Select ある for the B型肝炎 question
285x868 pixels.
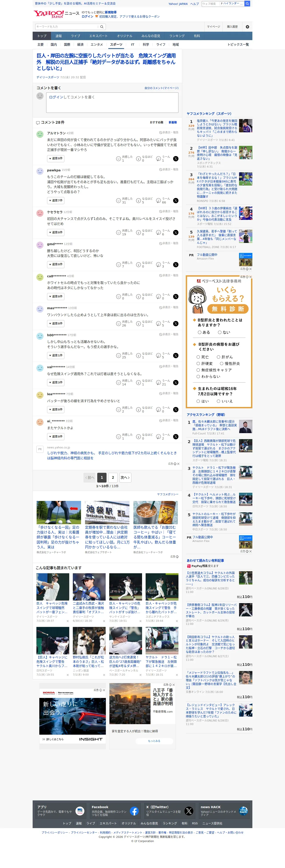199,332
